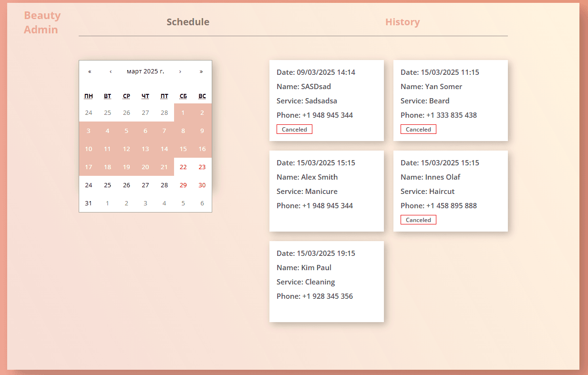588x375 pixels.
Task: Click Canceled button on Innes Olaf card
Action: (418, 220)
